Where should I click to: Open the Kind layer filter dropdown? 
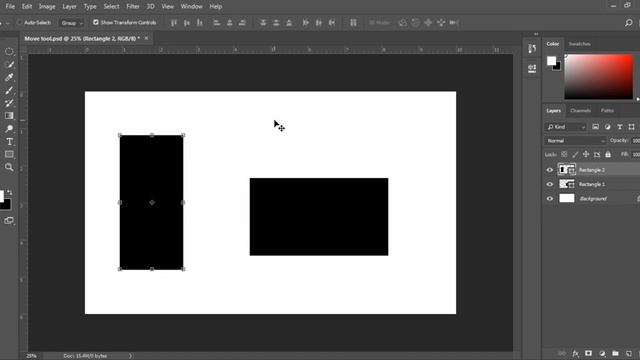tap(566, 127)
